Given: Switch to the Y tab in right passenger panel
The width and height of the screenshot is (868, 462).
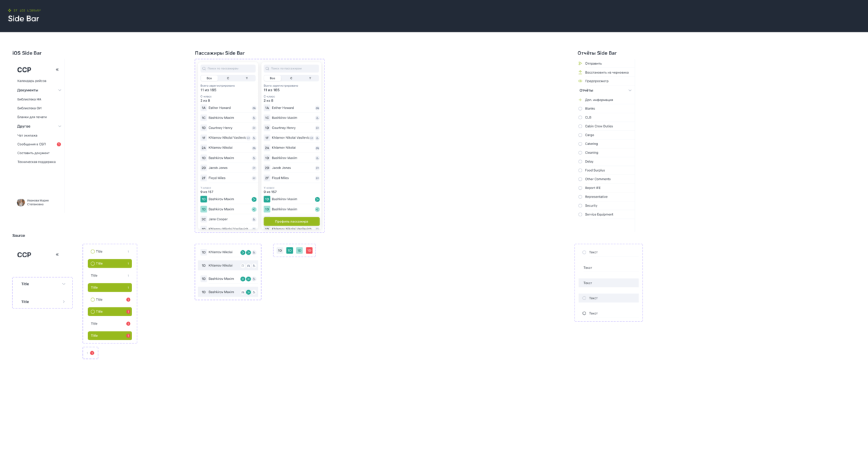Looking at the screenshot, I should point(310,78).
